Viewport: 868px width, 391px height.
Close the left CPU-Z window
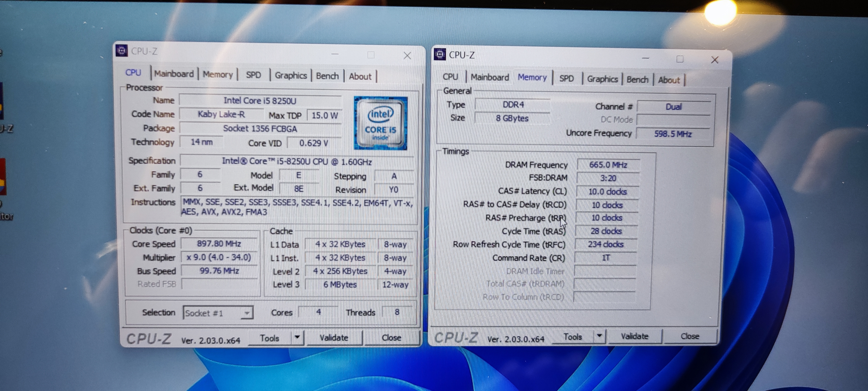tap(407, 56)
